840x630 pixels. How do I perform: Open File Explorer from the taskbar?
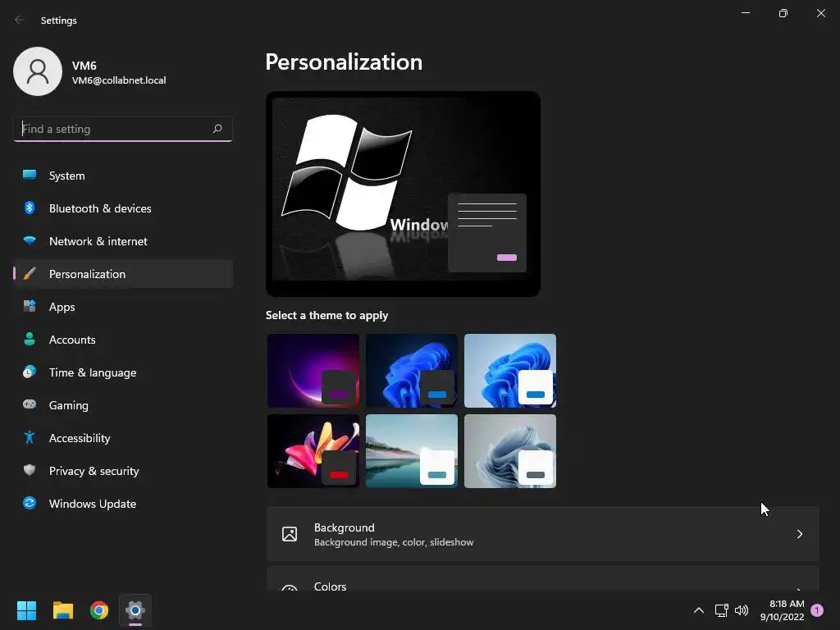[x=62, y=610]
